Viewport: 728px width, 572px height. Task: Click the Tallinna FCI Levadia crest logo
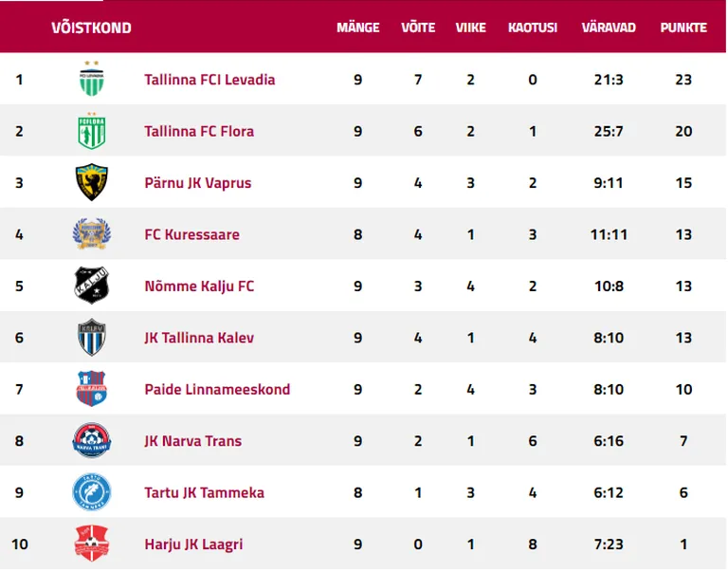(91, 79)
